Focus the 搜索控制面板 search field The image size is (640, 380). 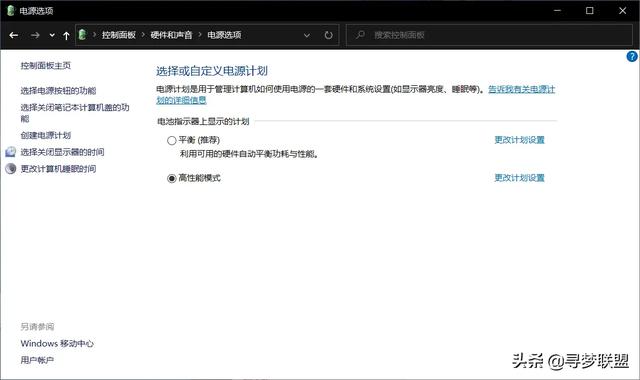(x=489, y=35)
